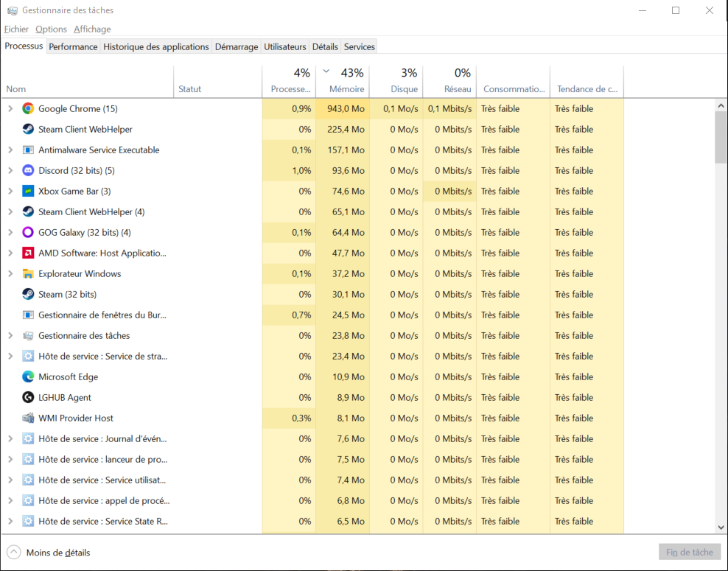
Task: Click the Xbox Game Bar icon
Action: 28,191
